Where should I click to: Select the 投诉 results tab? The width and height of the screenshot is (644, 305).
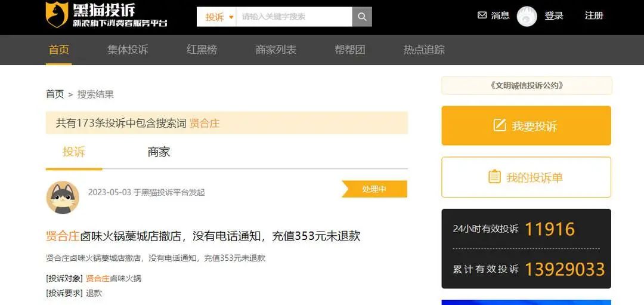[74, 152]
